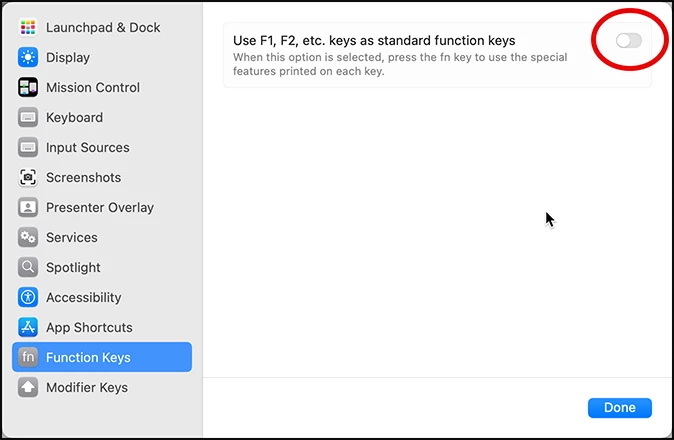This screenshot has width=674, height=440.
Task: Click the App Shortcuts icon
Action: [28, 327]
